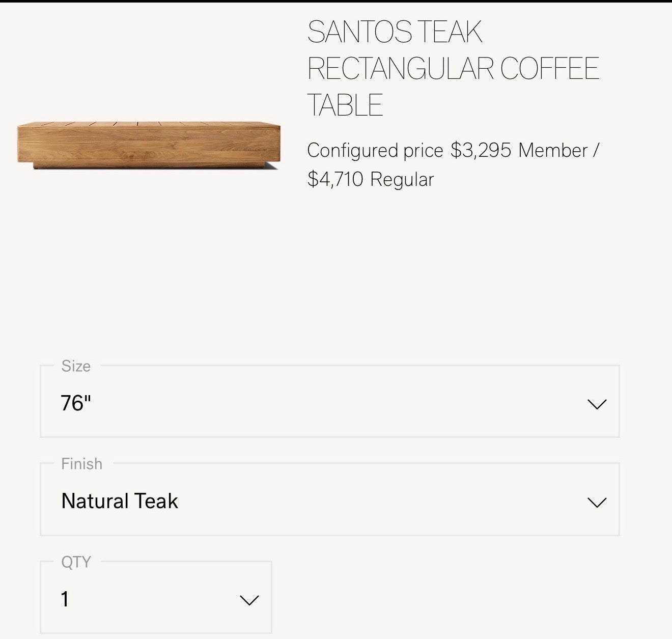Click the teak coffee table product image
This screenshot has width=672, height=639.
tap(148, 144)
